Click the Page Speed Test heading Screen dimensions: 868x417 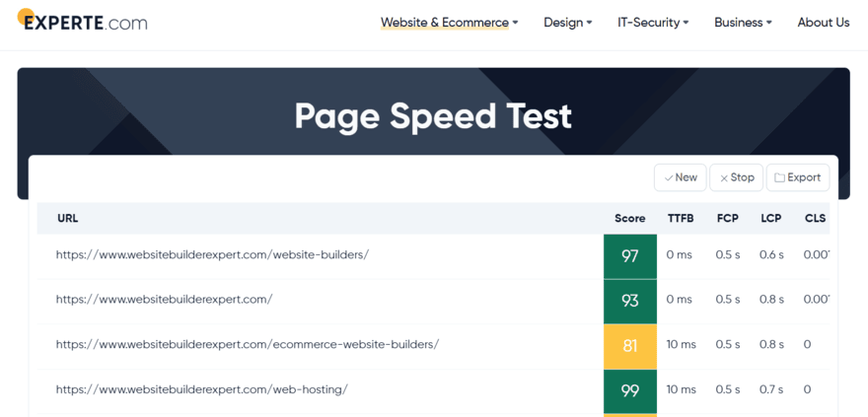[433, 115]
